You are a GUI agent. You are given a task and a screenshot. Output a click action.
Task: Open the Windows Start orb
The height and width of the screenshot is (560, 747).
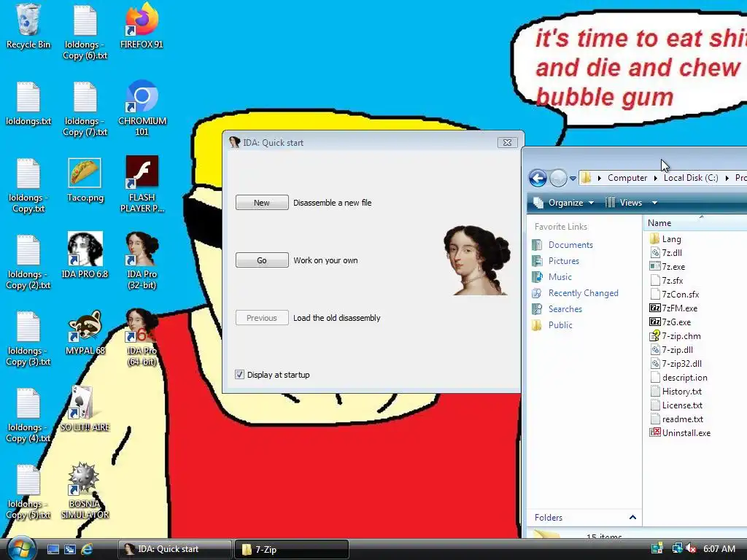[x=20, y=548]
